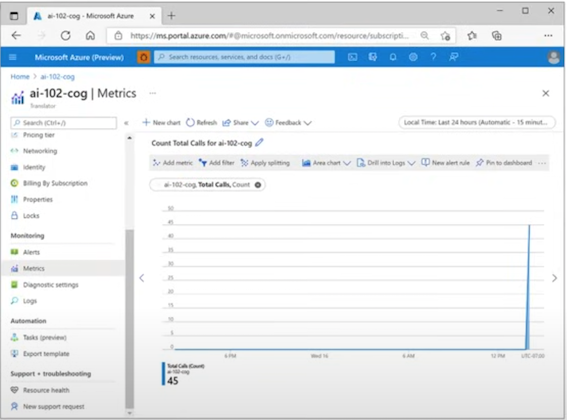Open the Area chart type dropdown
The width and height of the screenshot is (567, 420).
(326, 163)
